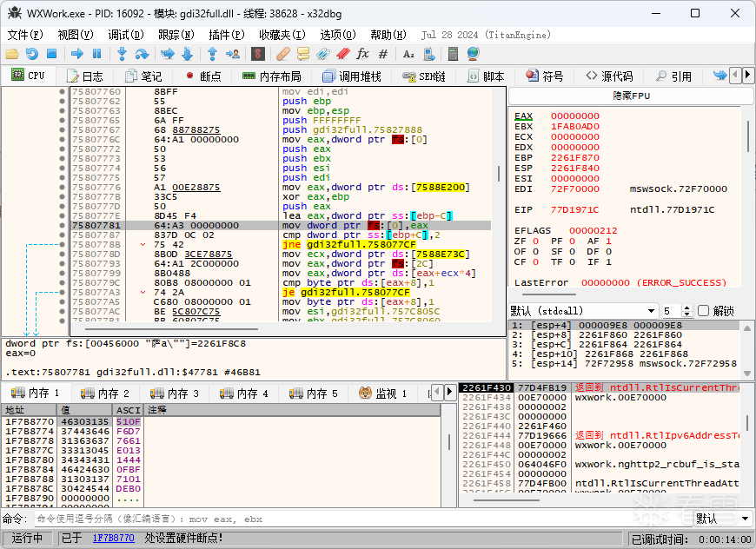Click the Step Into icon
756x549 pixels.
click(123, 54)
